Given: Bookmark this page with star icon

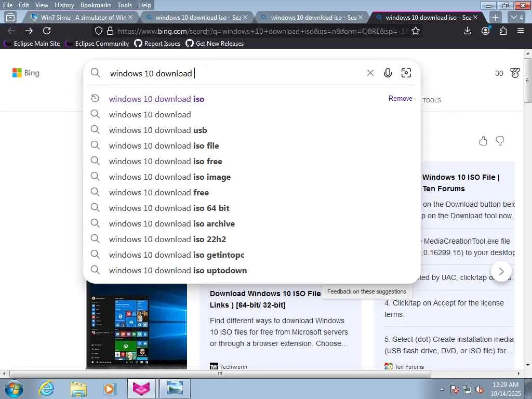Looking at the screenshot, I should (416, 31).
